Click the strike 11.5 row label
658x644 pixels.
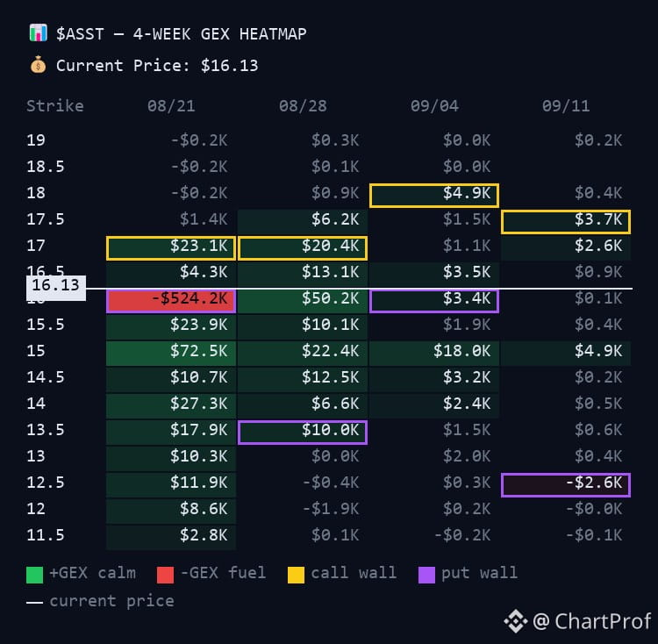46,535
